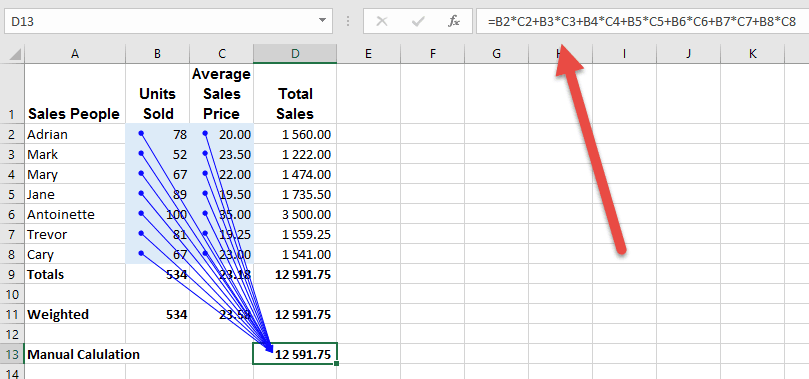This screenshot has height=379, width=809.
Task: Select the cell containing 'Trevor'
Action: coord(75,234)
